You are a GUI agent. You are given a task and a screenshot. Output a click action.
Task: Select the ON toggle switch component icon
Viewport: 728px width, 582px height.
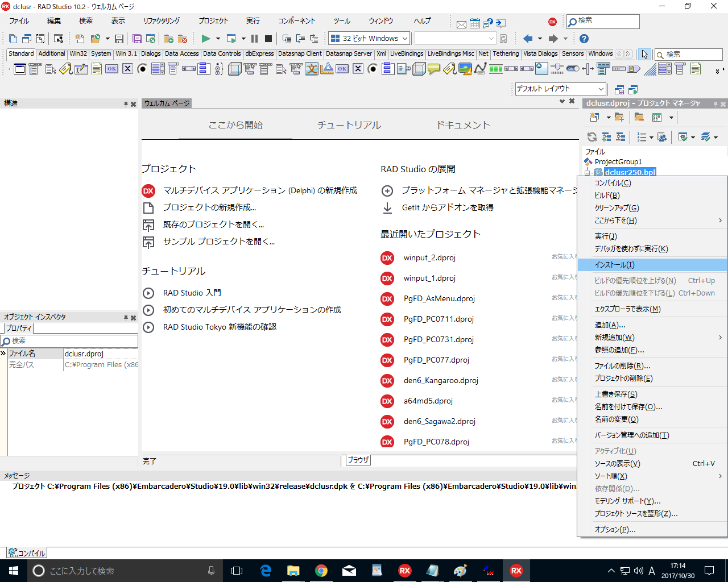click(573, 69)
